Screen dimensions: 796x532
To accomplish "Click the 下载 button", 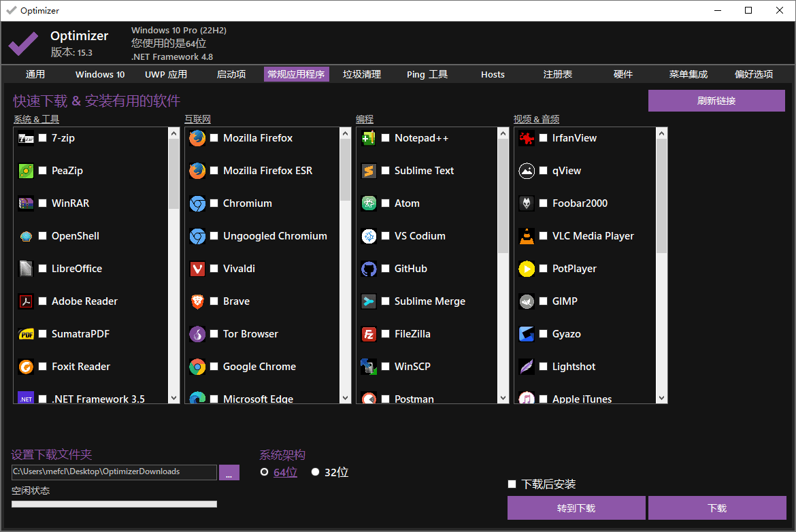I will coord(717,508).
